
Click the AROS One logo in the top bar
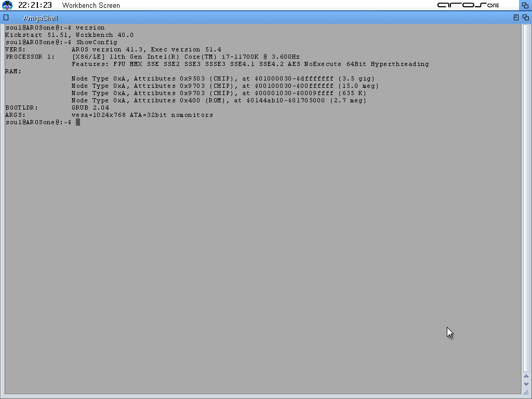(468, 5)
